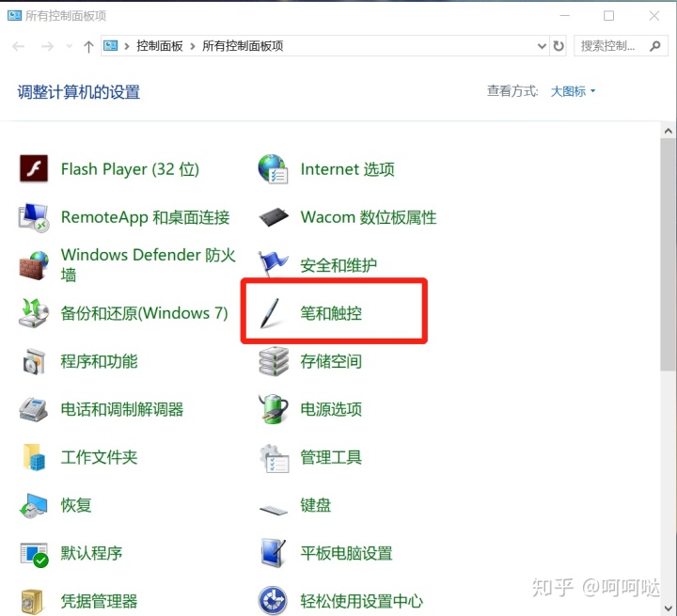Click the window title bar control panel icon
The height and width of the screenshot is (616, 677).
[14, 16]
